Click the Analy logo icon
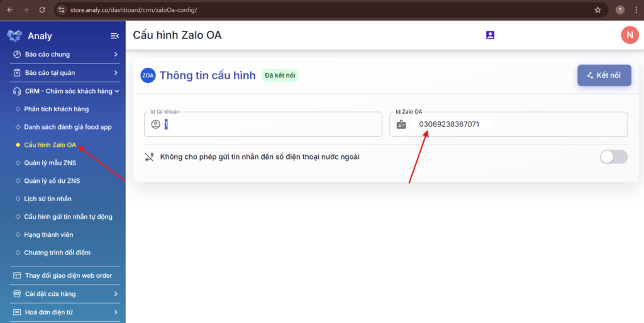The image size is (644, 323). tap(14, 36)
